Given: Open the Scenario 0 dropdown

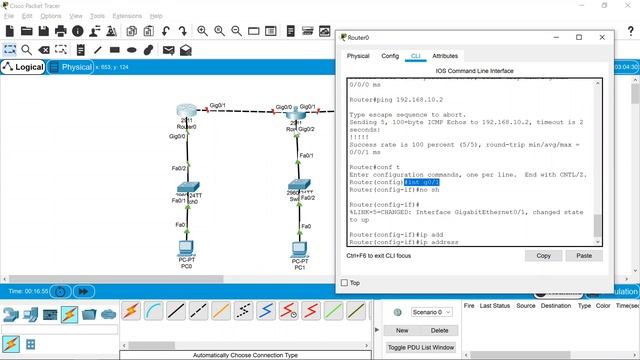Looking at the screenshot, I should (431, 312).
